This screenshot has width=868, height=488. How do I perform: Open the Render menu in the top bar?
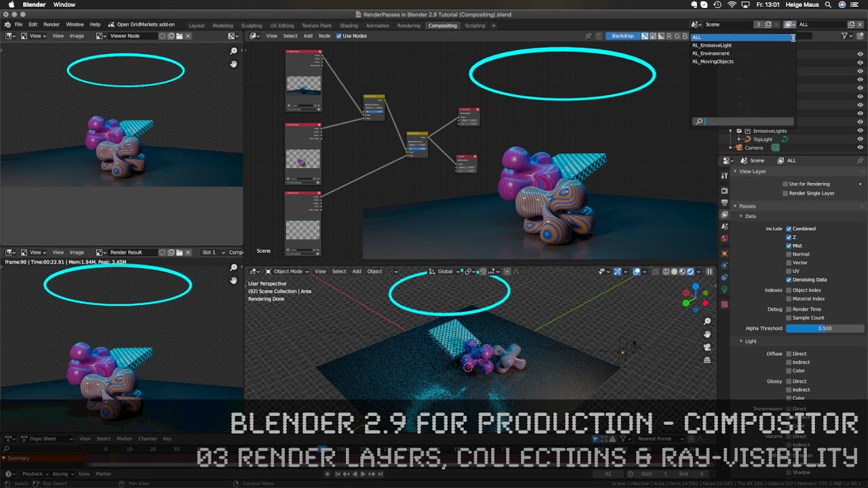click(51, 24)
